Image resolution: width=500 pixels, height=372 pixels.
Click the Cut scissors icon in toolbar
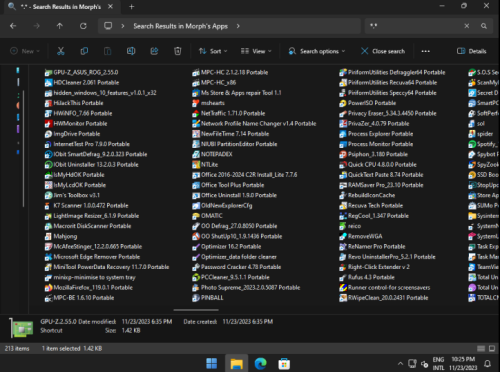coord(61,51)
